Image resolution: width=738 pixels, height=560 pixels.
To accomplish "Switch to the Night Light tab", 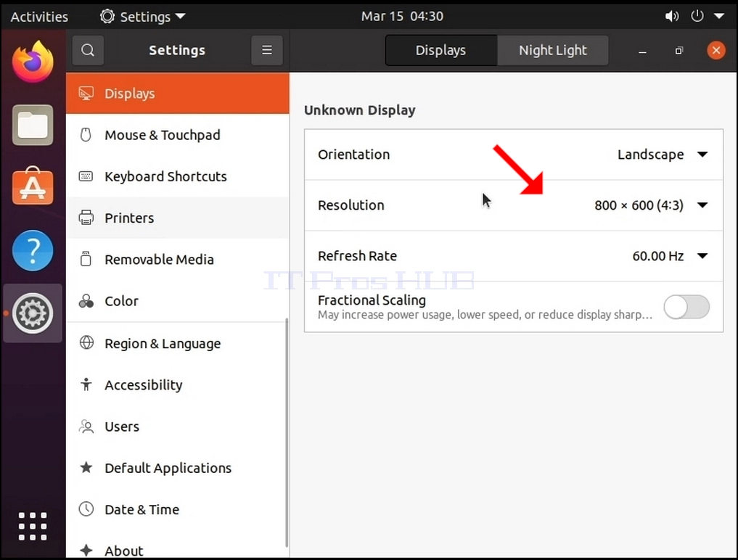I will point(552,50).
